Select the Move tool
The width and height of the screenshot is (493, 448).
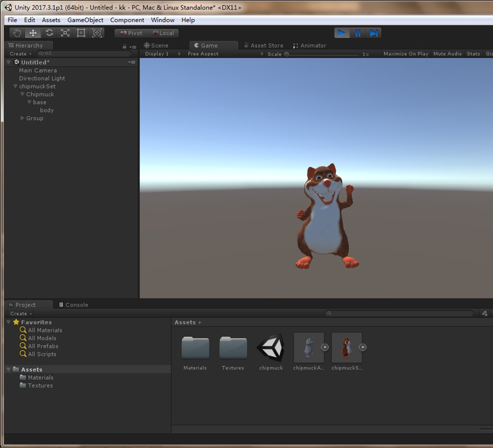click(33, 33)
